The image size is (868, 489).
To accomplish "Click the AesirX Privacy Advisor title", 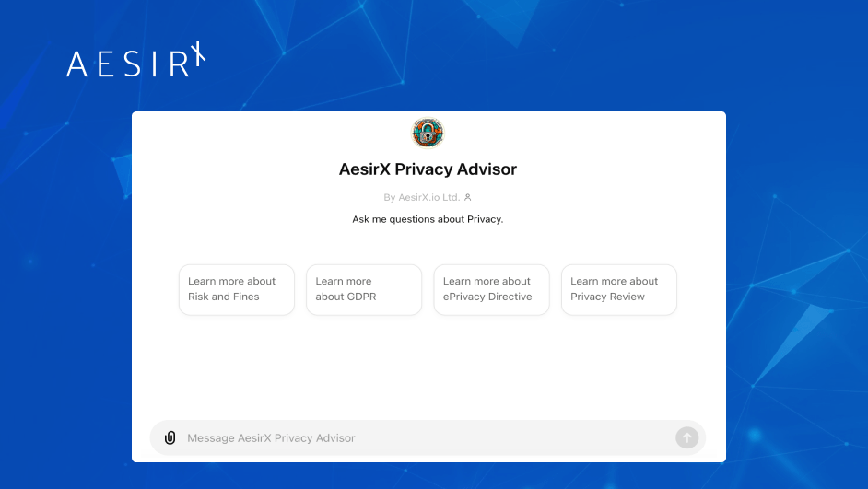I will [428, 169].
